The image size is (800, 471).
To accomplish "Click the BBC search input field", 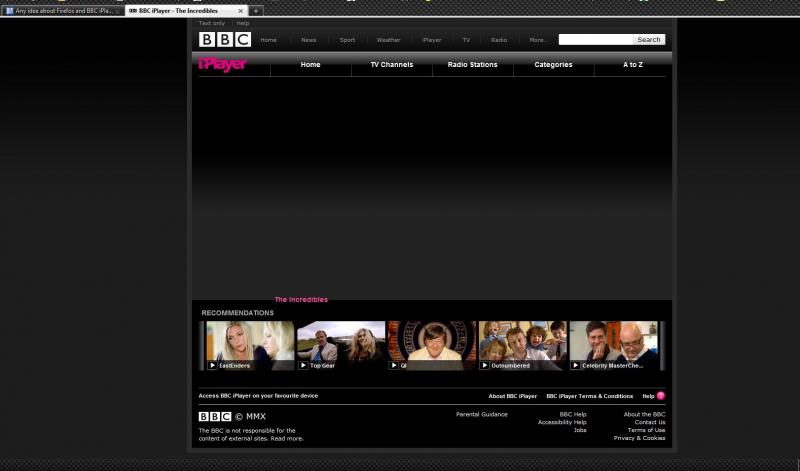I will (595, 40).
